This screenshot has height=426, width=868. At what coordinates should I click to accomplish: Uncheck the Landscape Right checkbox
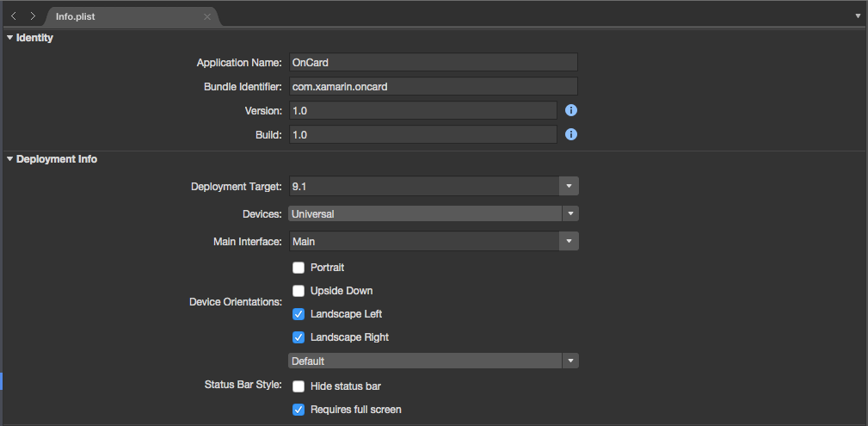point(299,337)
